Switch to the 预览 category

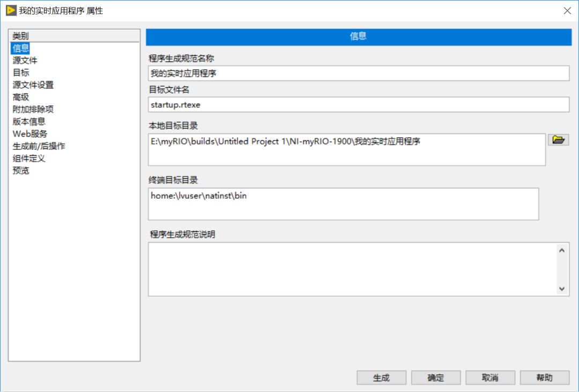click(20, 170)
